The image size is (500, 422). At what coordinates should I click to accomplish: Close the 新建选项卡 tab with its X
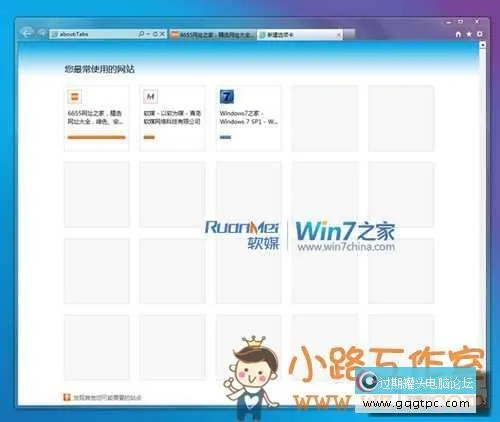coord(339,35)
